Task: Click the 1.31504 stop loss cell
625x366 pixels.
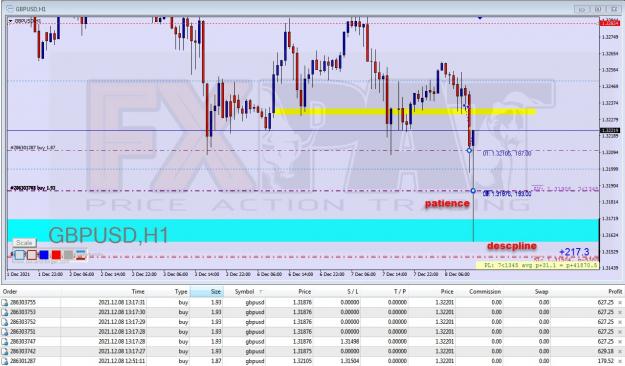Action: (x=349, y=361)
